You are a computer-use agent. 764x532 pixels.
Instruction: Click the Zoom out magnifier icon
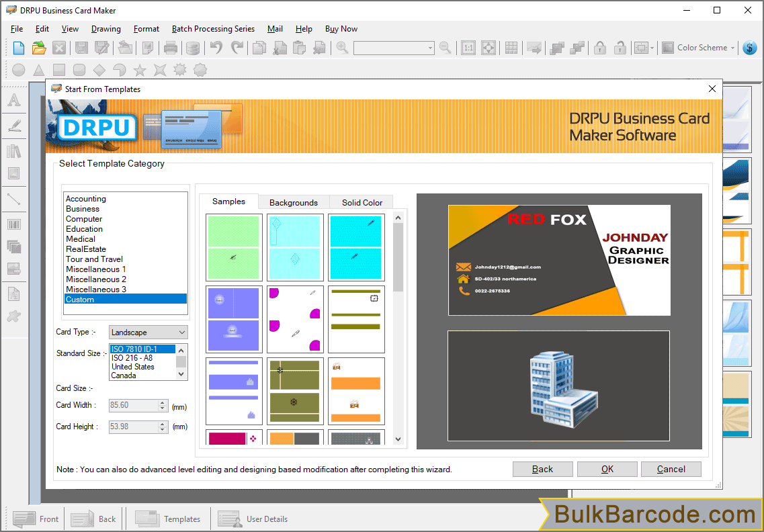pyautogui.click(x=444, y=48)
